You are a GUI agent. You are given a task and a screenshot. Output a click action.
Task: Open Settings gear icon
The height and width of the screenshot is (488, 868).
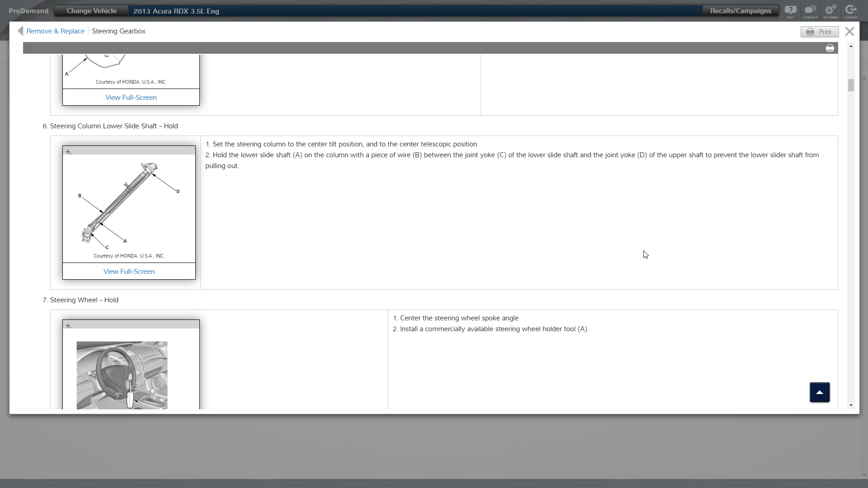coord(830,11)
